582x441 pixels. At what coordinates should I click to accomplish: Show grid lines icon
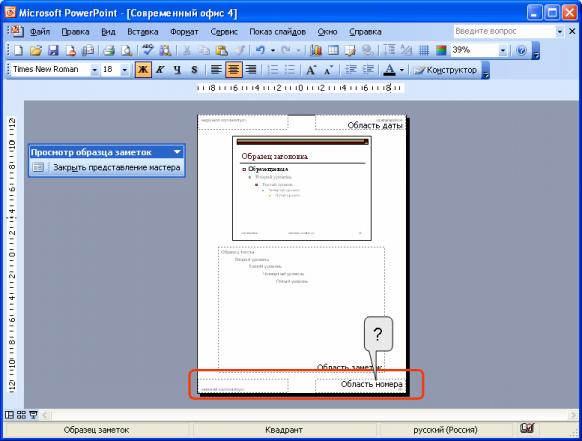pos(424,50)
